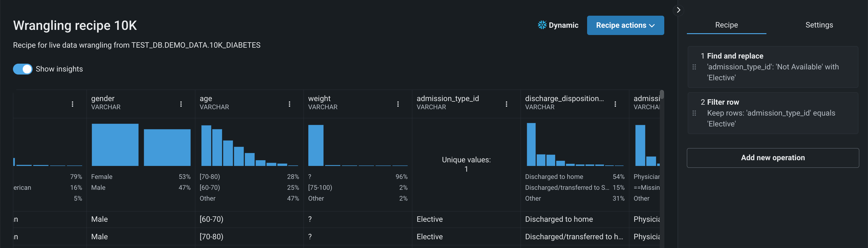
Task: Switch to the Recipe tab
Action: tap(726, 25)
